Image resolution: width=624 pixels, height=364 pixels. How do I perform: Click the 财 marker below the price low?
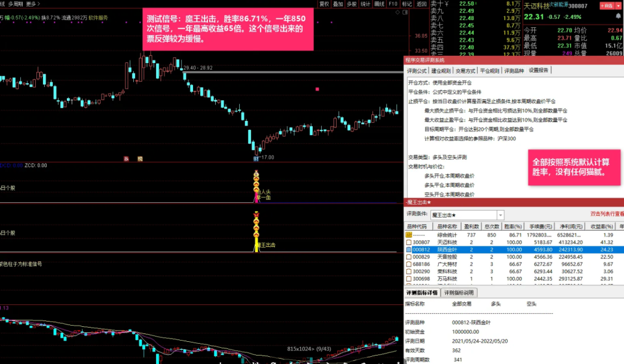(256, 159)
